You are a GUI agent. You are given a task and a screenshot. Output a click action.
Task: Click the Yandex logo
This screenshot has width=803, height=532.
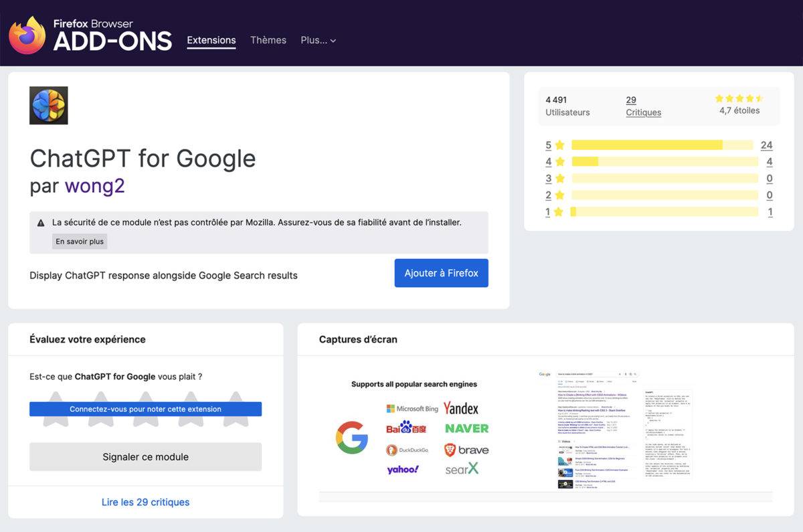[461, 408]
